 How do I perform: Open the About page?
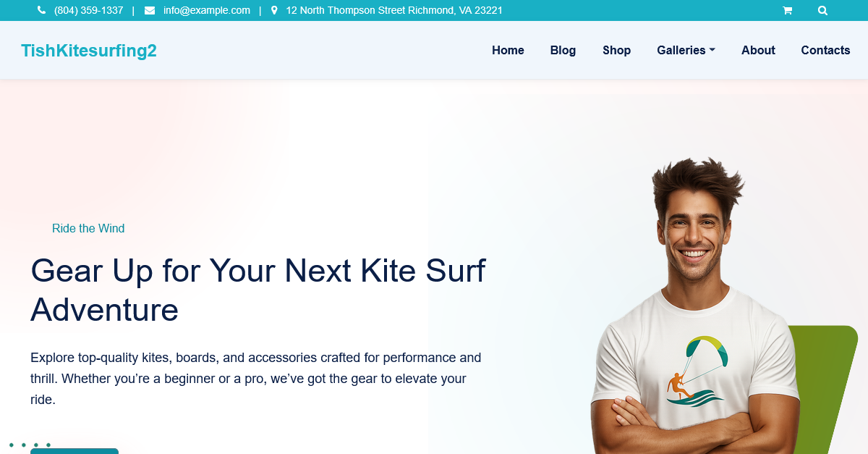coord(758,50)
